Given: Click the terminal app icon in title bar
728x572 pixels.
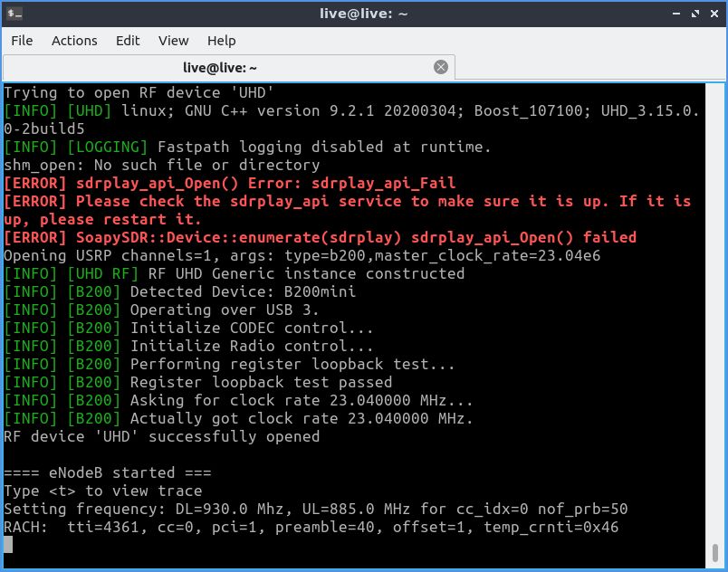Looking at the screenshot, I should (x=14, y=13).
